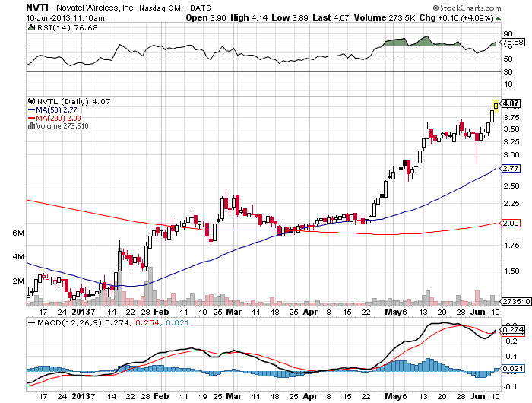Click the Mar label on price chart axis
The image size is (532, 403).
pyautogui.click(x=234, y=312)
